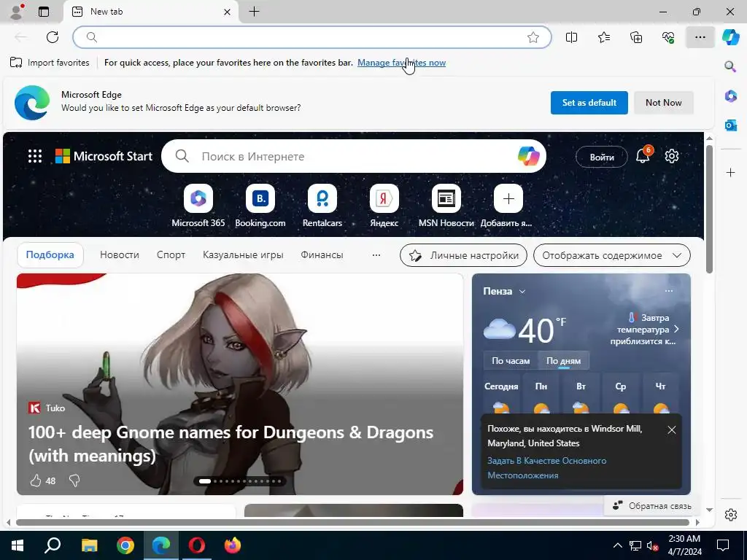Open the tab actions menu icon

[44, 12]
